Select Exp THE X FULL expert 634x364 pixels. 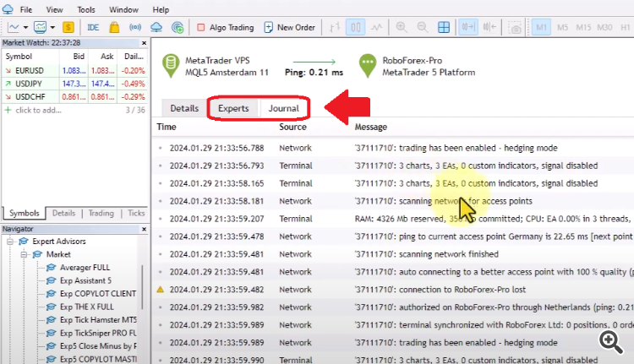(x=87, y=307)
